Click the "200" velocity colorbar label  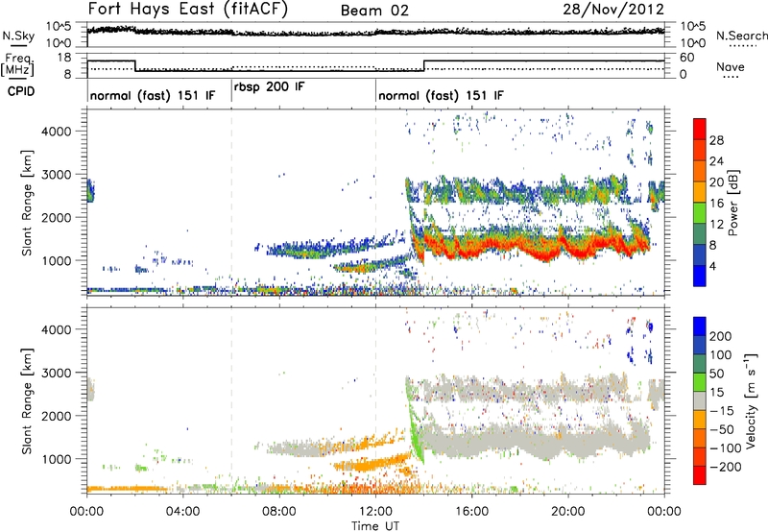(x=721, y=336)
